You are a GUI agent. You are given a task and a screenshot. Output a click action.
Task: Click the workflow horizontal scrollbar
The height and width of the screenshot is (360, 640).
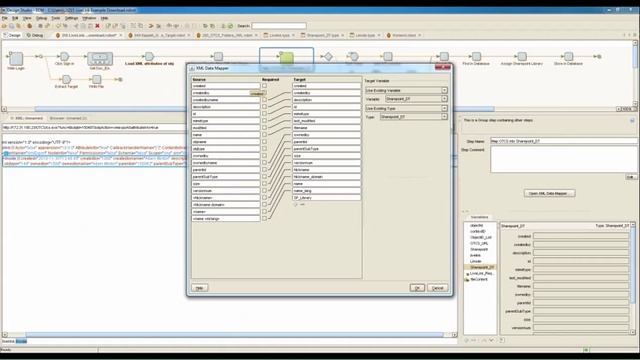click(x=264, y=109)
